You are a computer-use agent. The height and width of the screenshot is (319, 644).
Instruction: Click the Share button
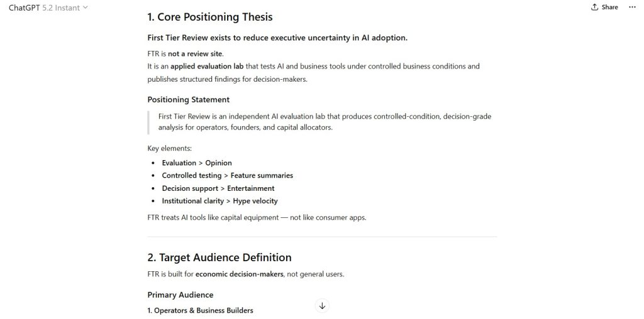point(604,8)
